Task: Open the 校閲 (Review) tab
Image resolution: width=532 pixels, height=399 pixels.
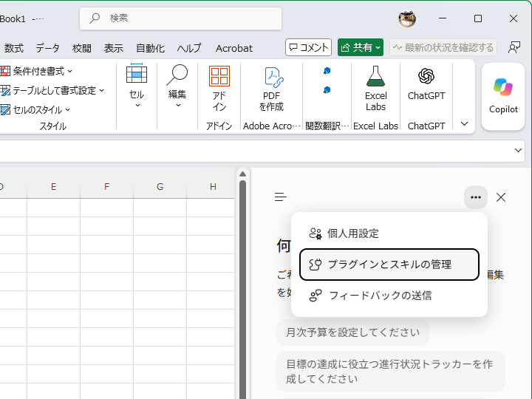Action: (82, 48)
